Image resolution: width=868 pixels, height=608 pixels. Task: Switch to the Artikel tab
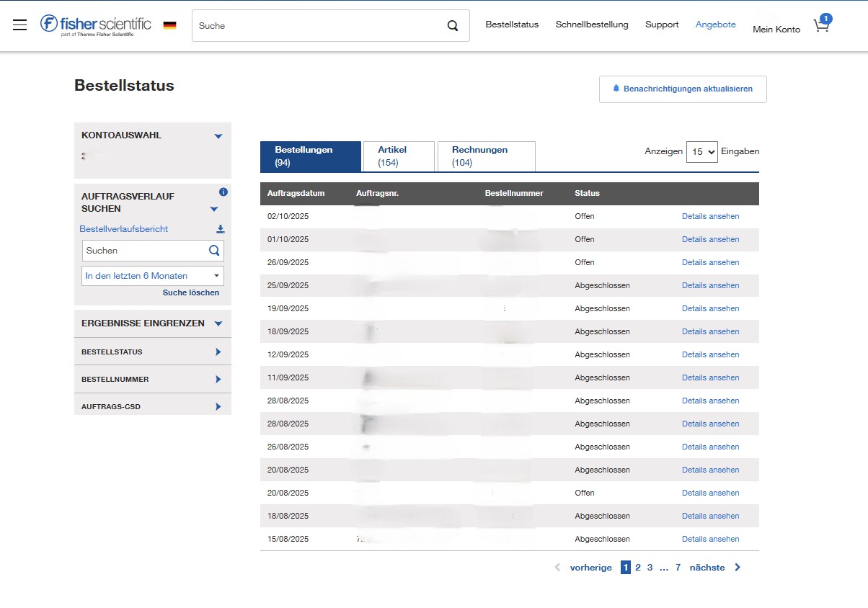coord(399,156)
